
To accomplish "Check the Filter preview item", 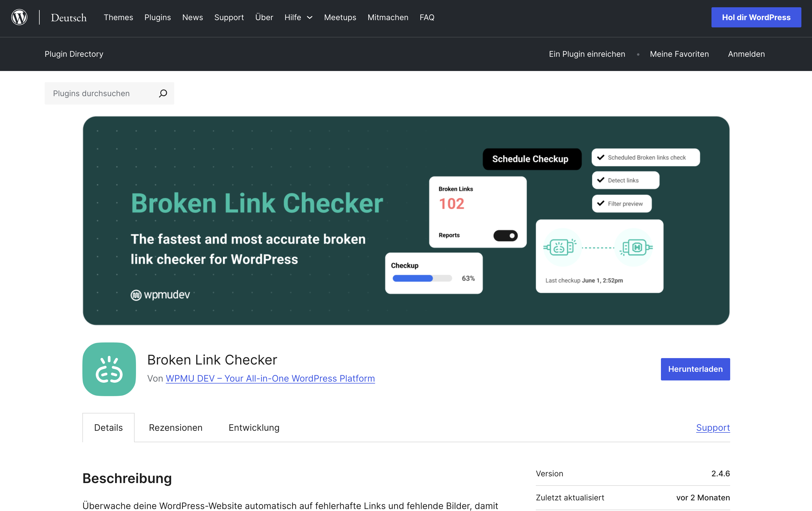I will click(x=622, y=204).
